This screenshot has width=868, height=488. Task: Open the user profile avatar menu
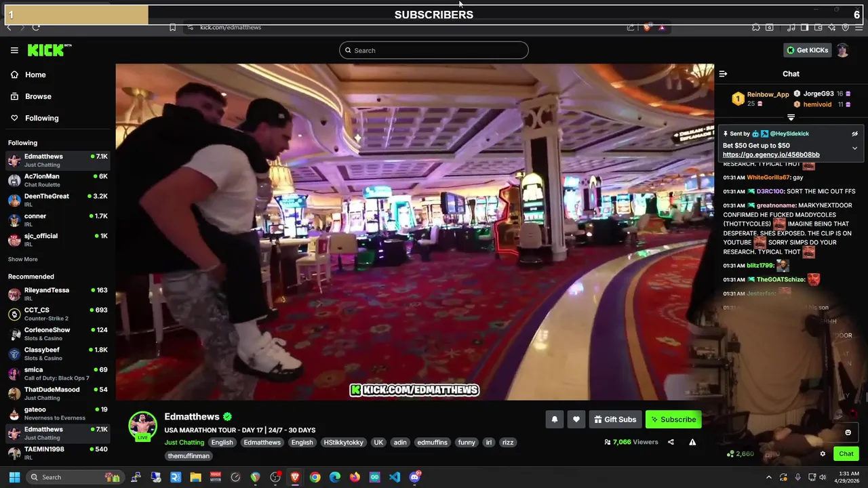pyautogui.click(x=842, y=50)
